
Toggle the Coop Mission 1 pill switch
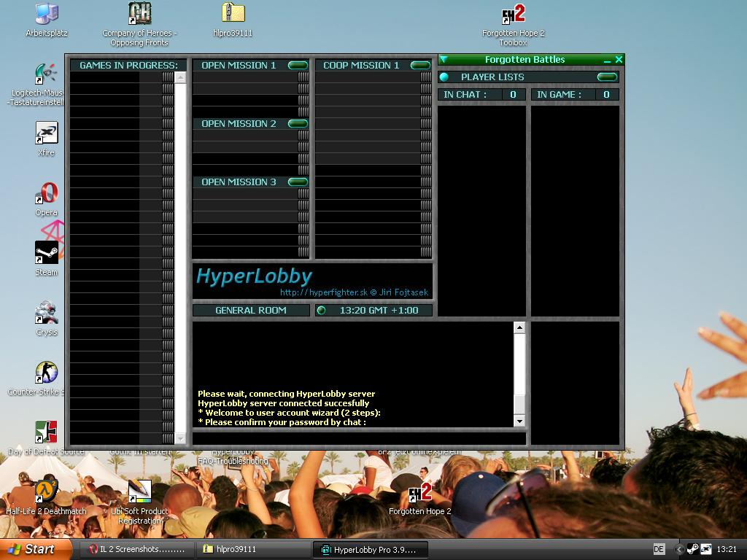coord(420,65)
